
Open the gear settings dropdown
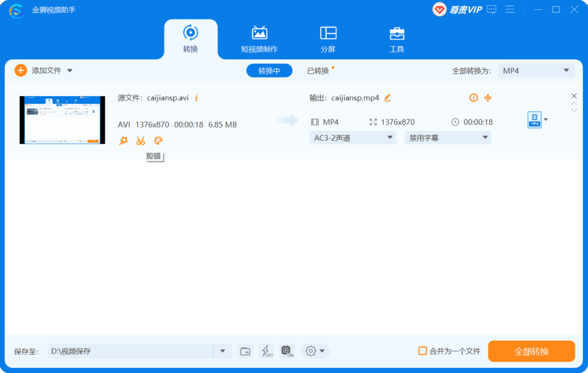pyautogui.click(x=315, y=351)
